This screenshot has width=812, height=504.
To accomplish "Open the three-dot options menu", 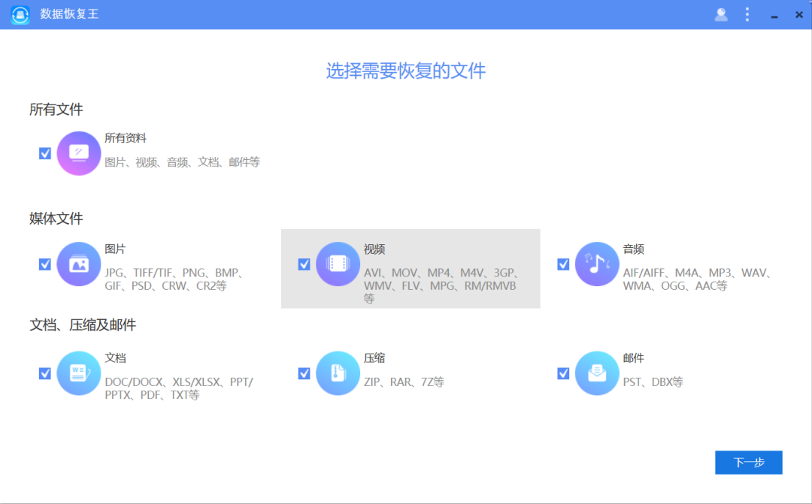I will tap(747, 14).
